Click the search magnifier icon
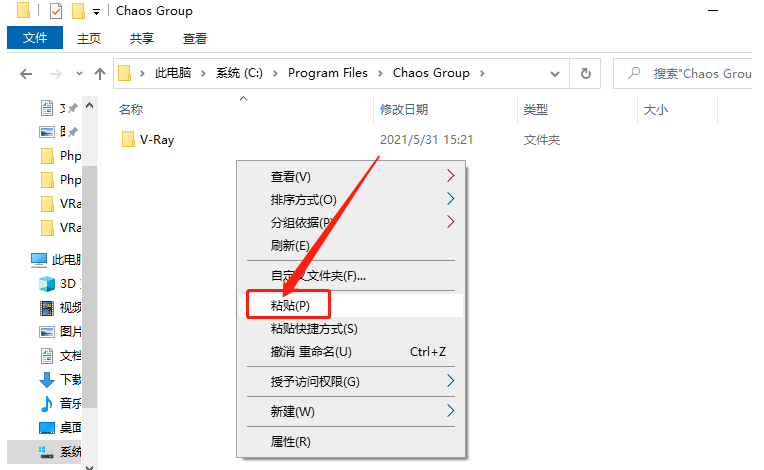The width and height of the screenshot is (764, 470). point(633,73)
